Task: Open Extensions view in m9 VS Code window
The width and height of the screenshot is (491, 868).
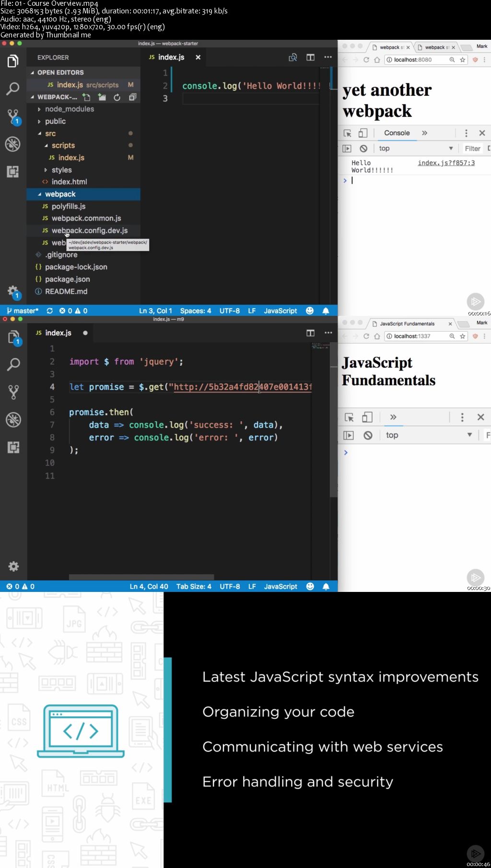Action: click(13, 447)
